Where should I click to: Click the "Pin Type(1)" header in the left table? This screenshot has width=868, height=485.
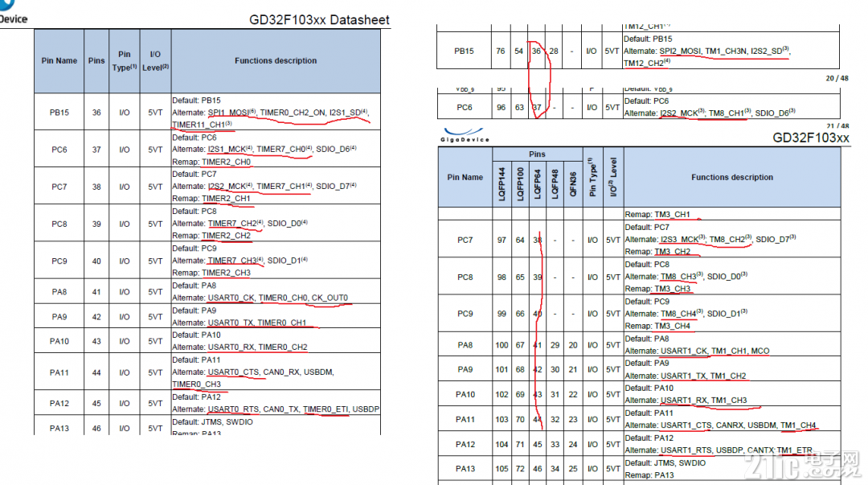tap(125, 61)
